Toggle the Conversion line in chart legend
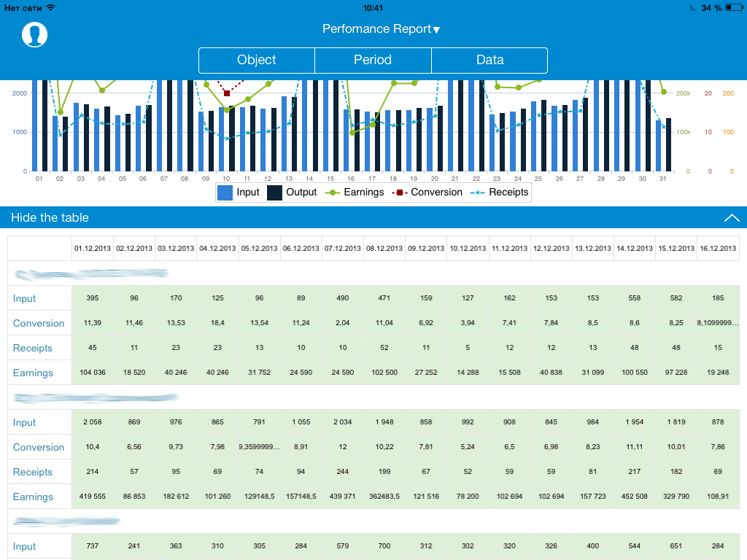The height and width of the screenshot is (560, 747). pyautogui.click(x=429, y=192)
